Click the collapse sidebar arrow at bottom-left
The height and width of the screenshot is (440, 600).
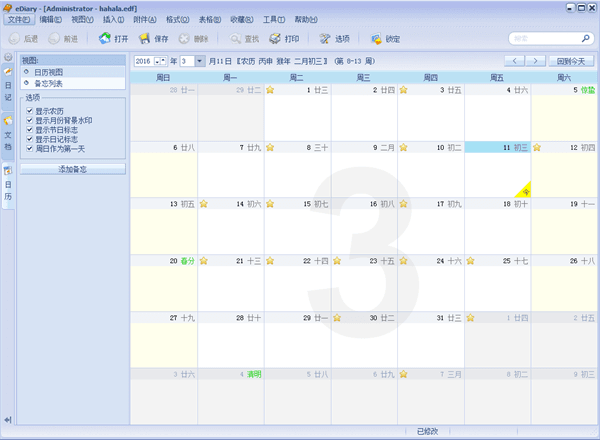tap(8, 419)
